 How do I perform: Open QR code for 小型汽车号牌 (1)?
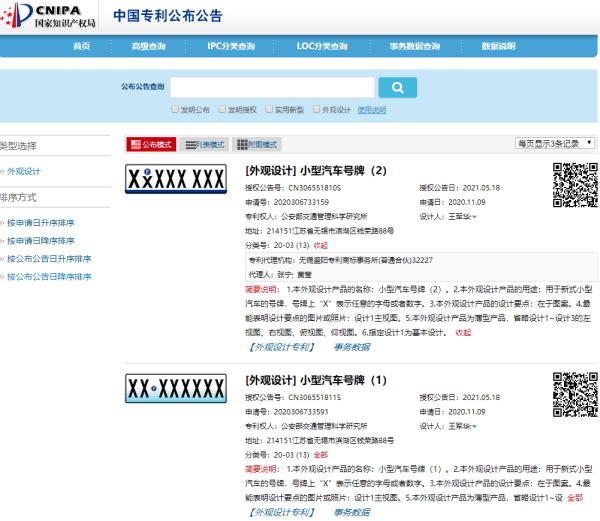(x=575, y=395)
